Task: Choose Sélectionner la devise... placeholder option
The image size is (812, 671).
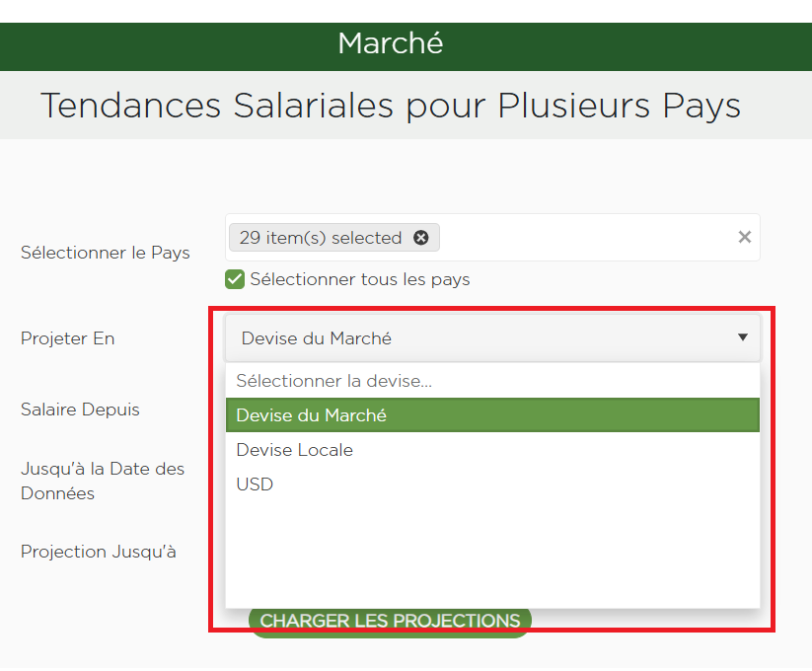Action: tap(492, 381)
